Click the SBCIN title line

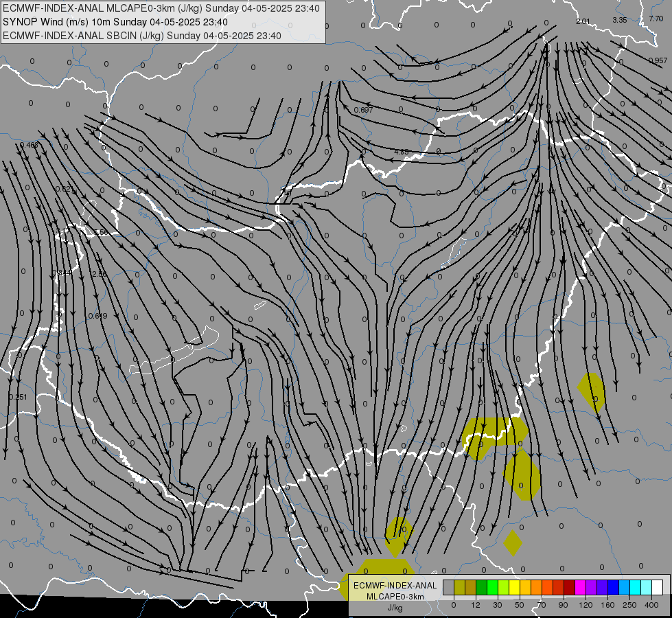tap(142, 36)
